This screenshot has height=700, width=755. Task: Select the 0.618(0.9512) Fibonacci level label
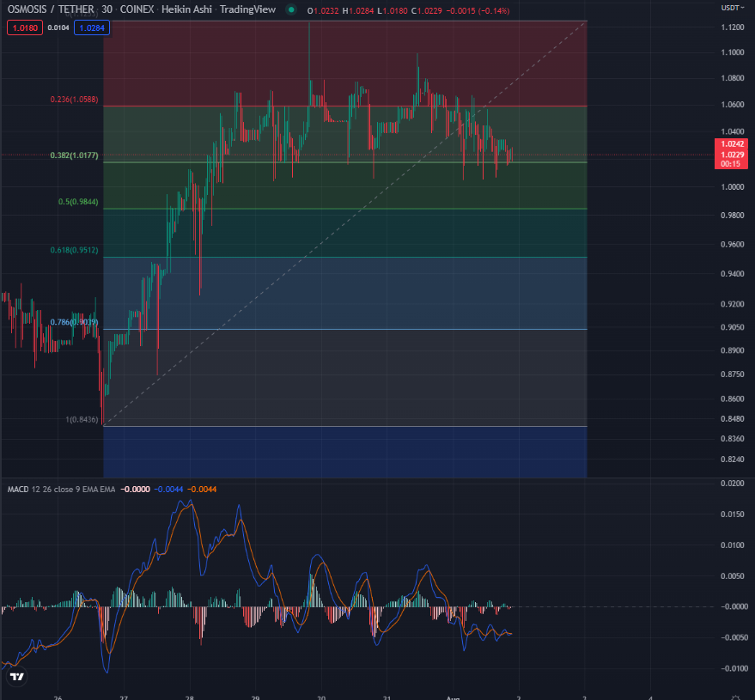74,250
